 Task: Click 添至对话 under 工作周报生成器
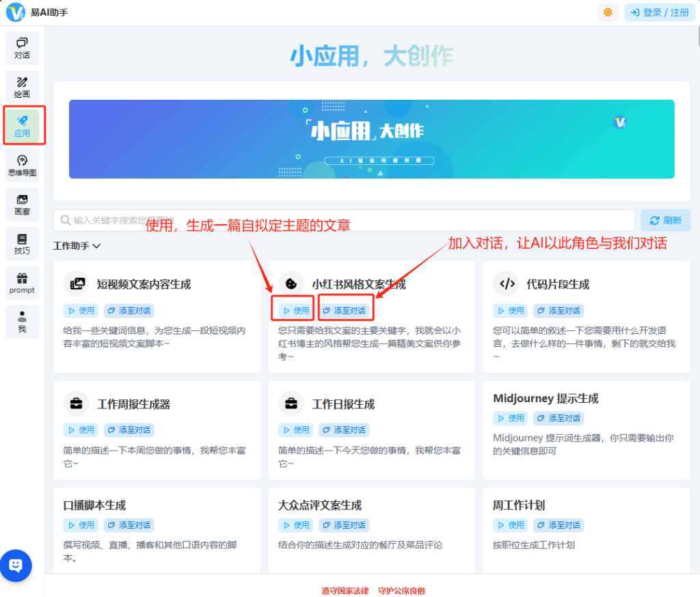point(129,430)
